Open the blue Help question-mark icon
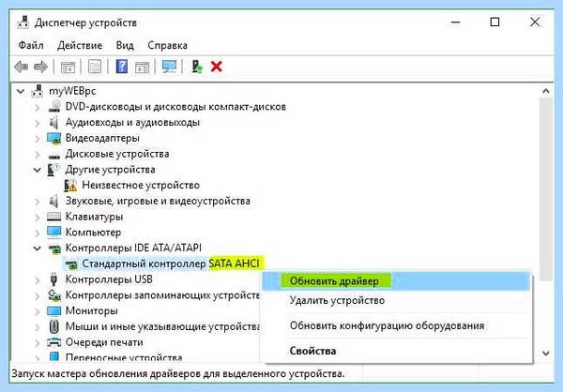The height and width of the screenshot is (392, 563). click(122, 67)
